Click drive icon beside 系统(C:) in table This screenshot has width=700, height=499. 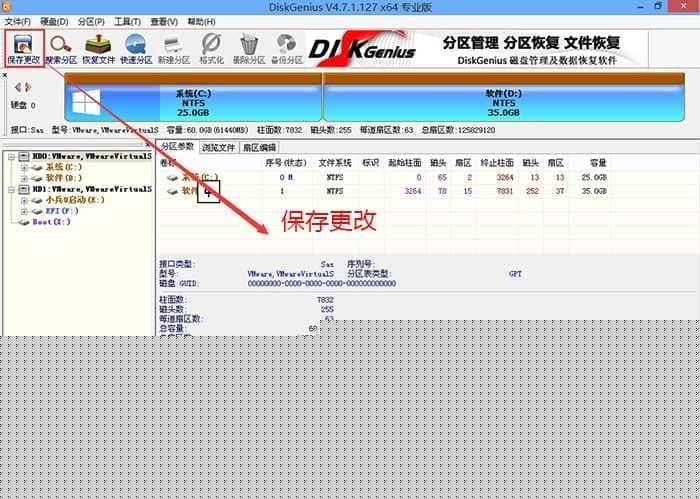(172, 178)
